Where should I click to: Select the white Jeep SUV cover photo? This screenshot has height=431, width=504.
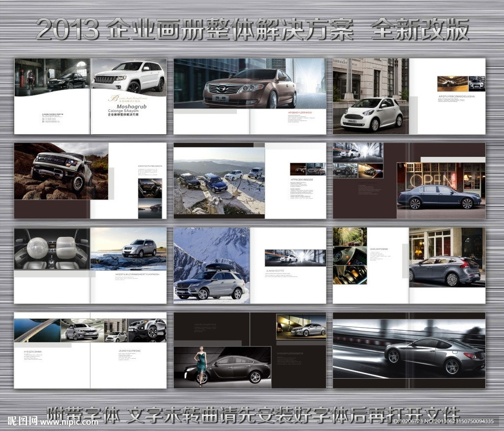point(128,76)
